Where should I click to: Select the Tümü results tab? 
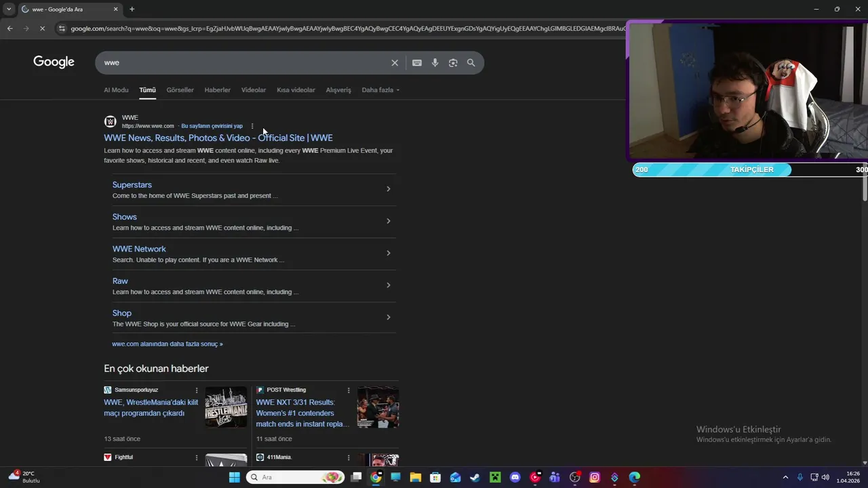point(147,89)
